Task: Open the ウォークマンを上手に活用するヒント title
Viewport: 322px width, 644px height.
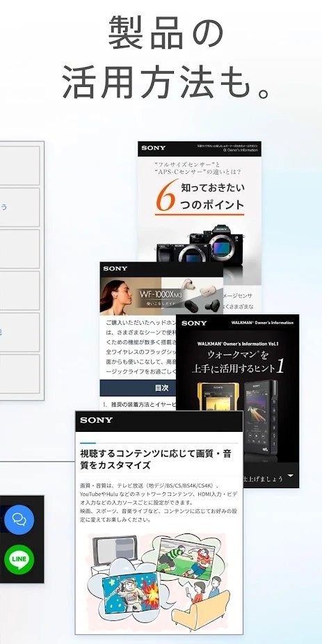Action: tap(238, 361)
